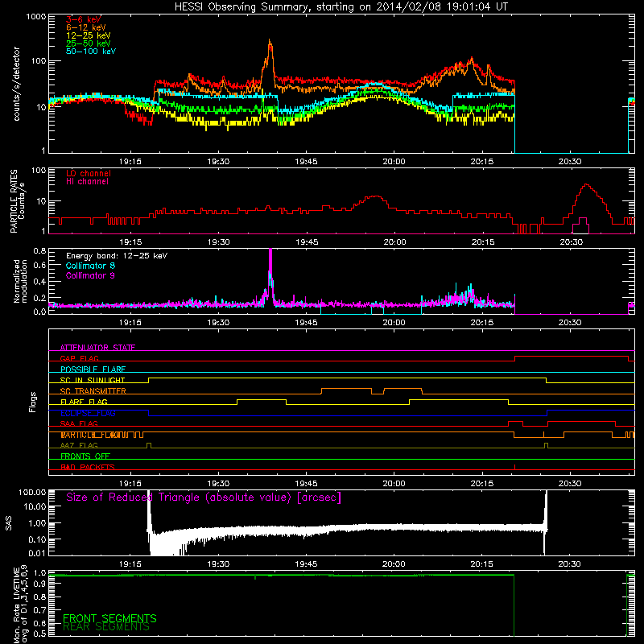Select the Collimator 9 legend label

(90, 275)
